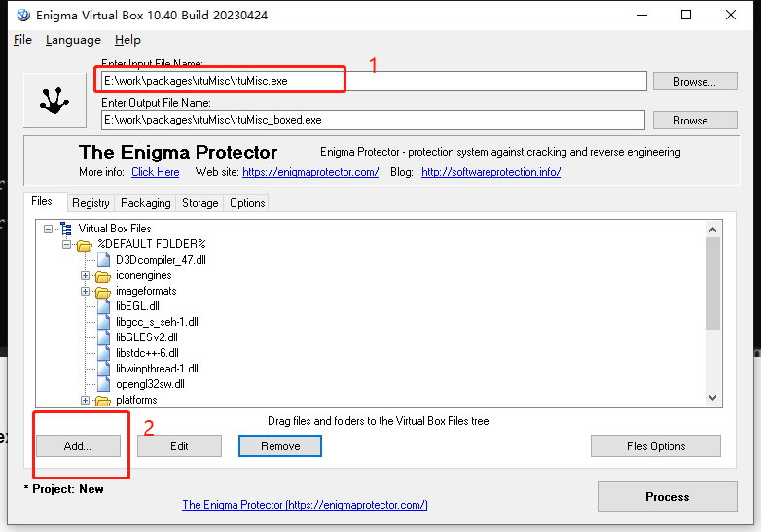Click the libGLESv2.dll file icon
This screenshot has width=761, height=532.
103,337
